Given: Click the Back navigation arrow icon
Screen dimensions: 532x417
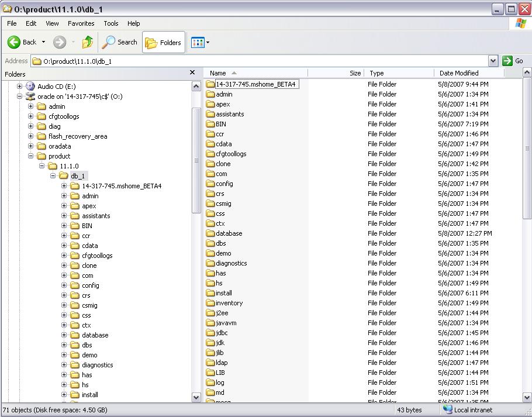Looking at the screenshot, I should [15, 42].
